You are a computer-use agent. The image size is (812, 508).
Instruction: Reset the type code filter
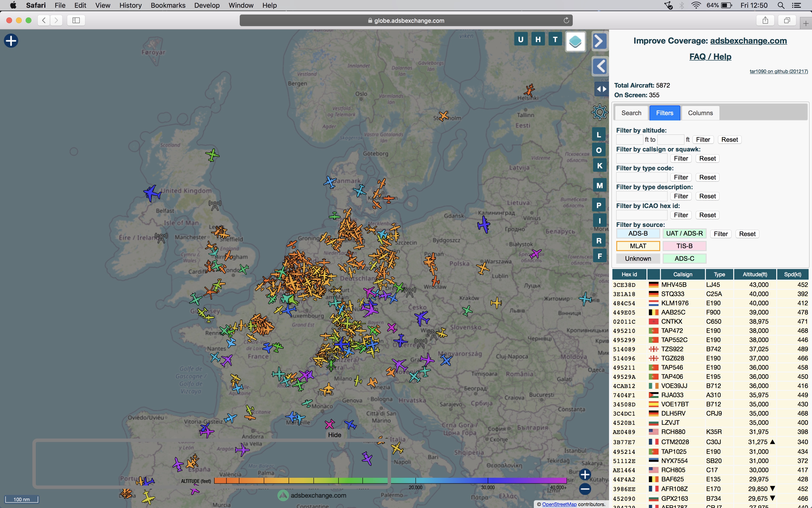707,177
